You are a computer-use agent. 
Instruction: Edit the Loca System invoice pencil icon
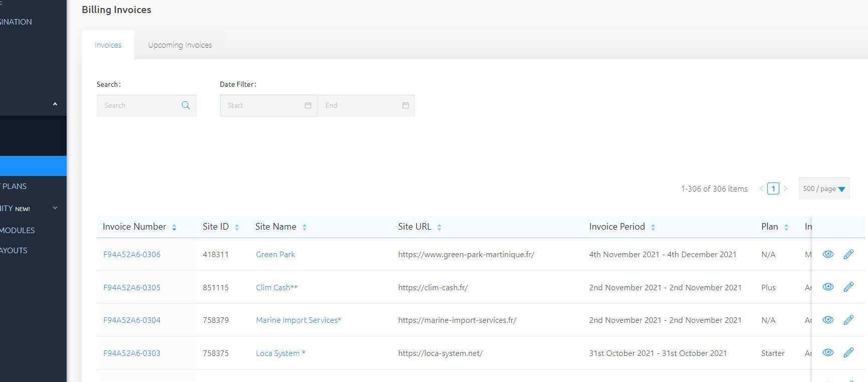click(x=848, y=352)
